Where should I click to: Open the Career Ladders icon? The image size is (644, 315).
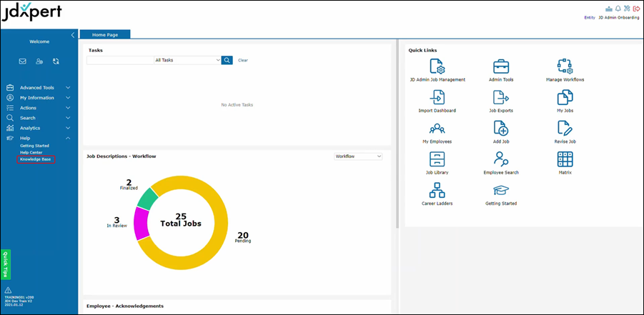[x=437, y=191]
